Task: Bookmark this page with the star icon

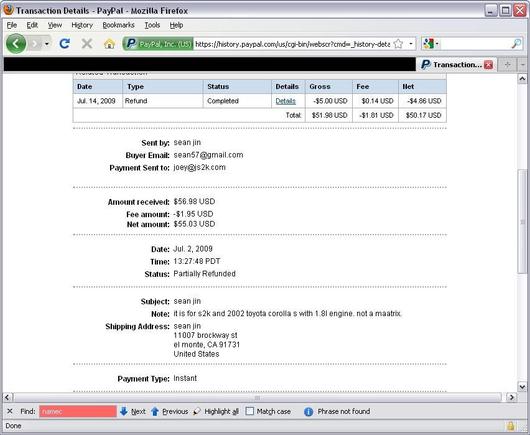Action: pos(399,44)
